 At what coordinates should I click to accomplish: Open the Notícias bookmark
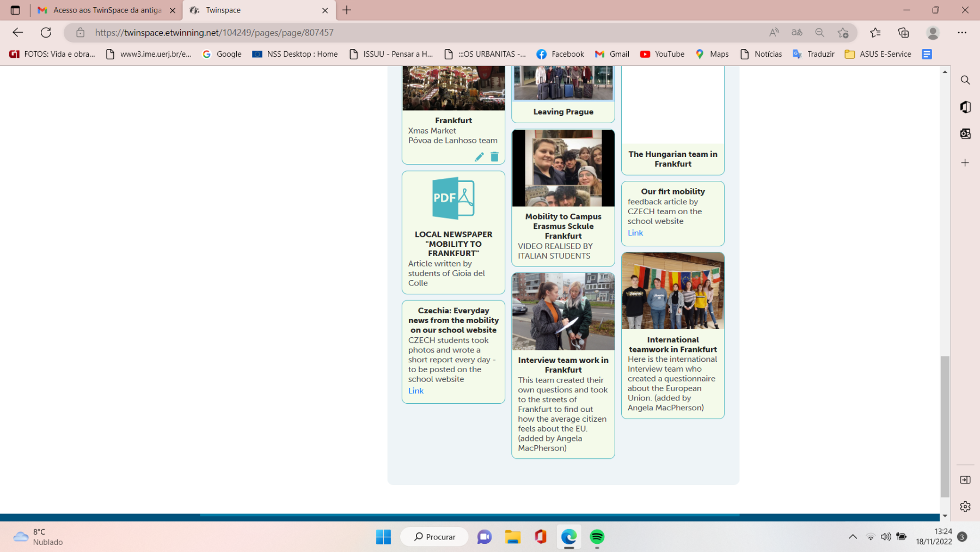click(761, 54)
